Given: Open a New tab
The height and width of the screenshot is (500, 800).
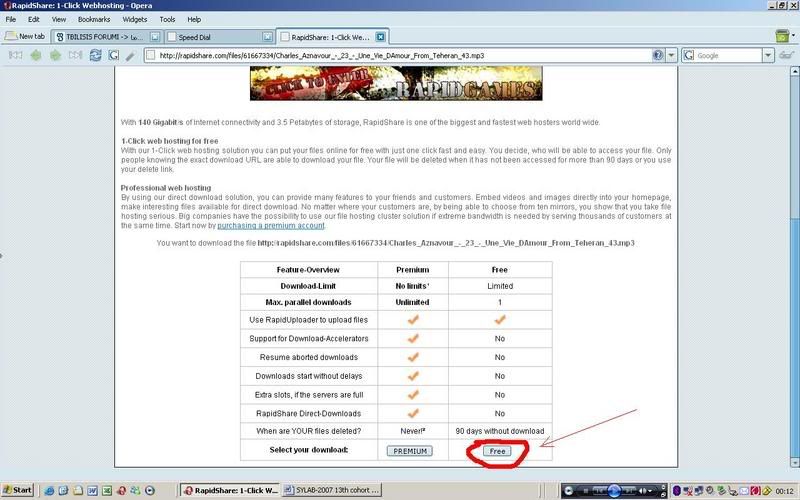Looking at the screenshot, I should click(x=24, y=36).
